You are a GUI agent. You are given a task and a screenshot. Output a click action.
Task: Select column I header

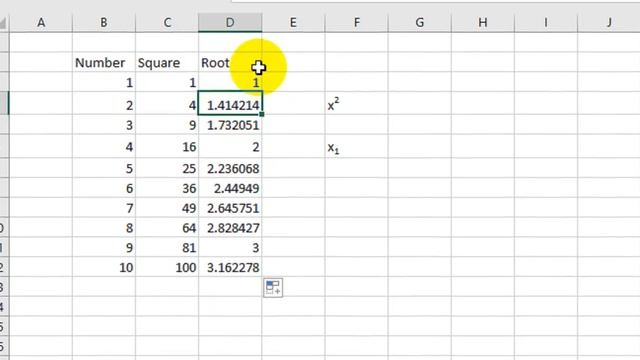546,22
